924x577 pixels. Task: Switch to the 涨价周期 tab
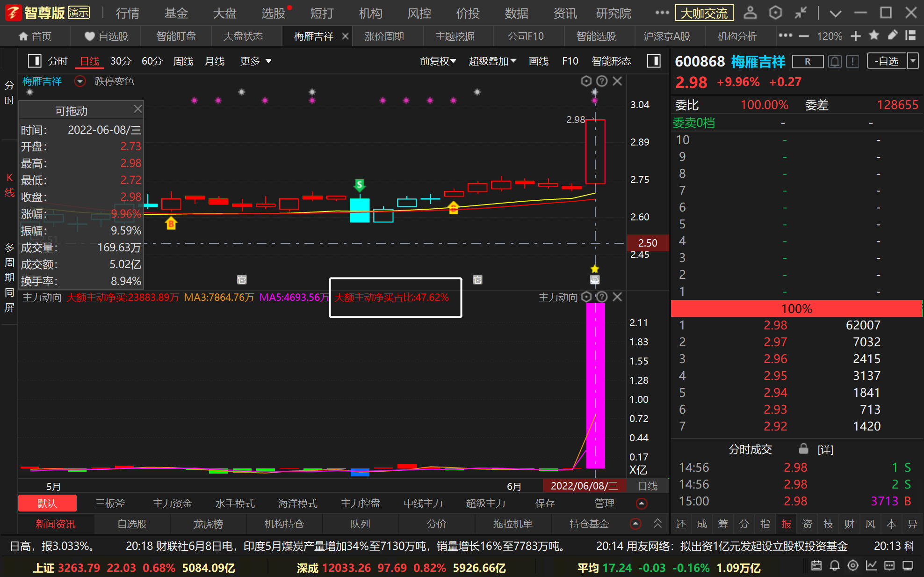click(x=384, y=36)
